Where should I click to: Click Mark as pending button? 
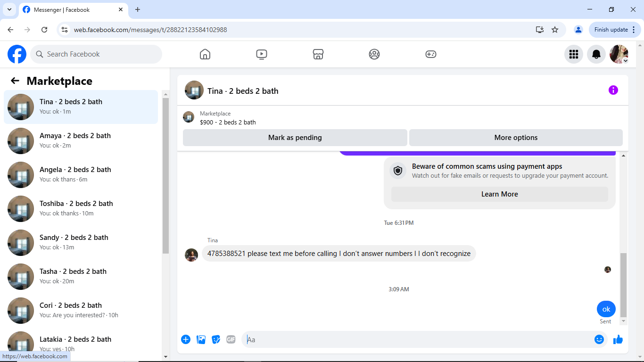295,138
